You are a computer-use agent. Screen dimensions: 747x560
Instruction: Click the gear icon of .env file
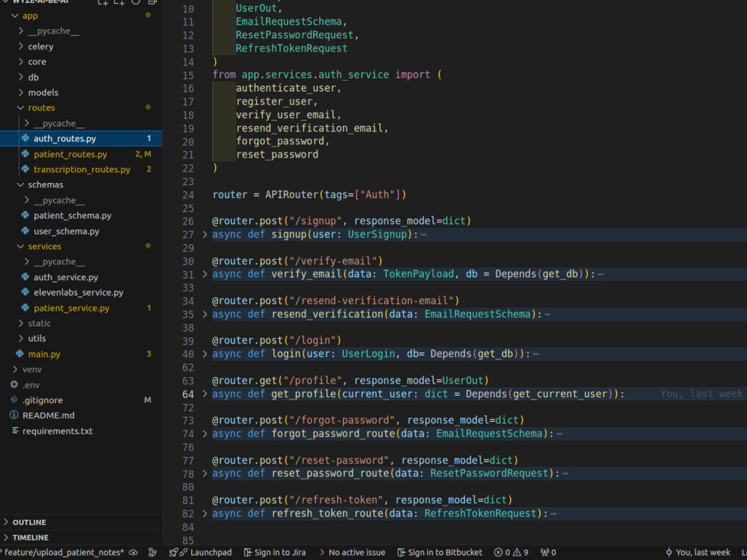coord(14,385)
